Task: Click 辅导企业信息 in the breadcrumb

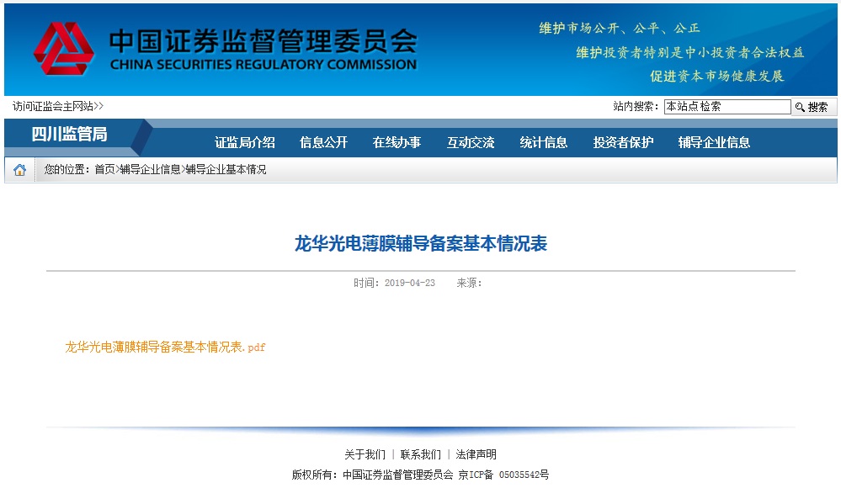Action: (x=150, y=169)
